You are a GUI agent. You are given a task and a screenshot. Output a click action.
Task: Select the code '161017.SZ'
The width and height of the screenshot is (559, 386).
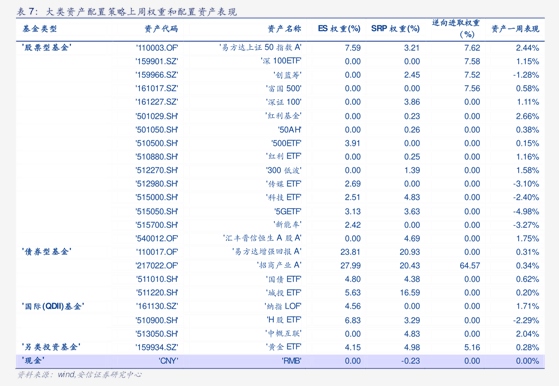[x=157, y=88]
